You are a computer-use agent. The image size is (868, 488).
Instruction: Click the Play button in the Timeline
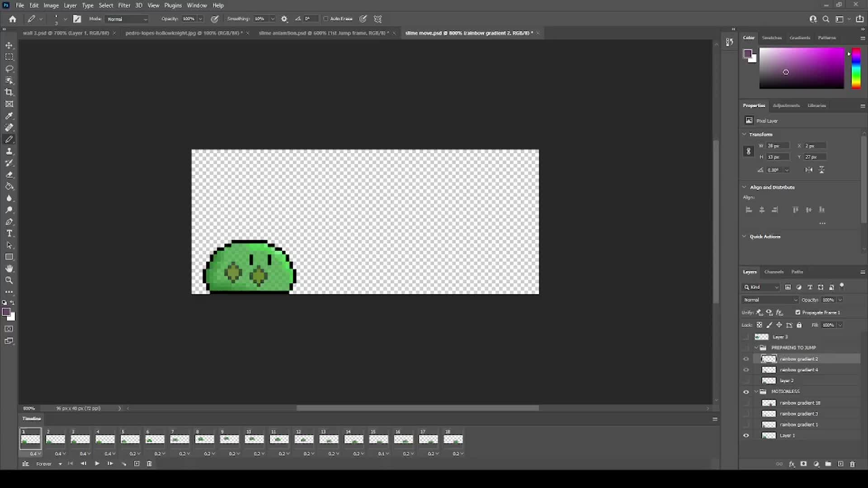[x=97, y=464]
